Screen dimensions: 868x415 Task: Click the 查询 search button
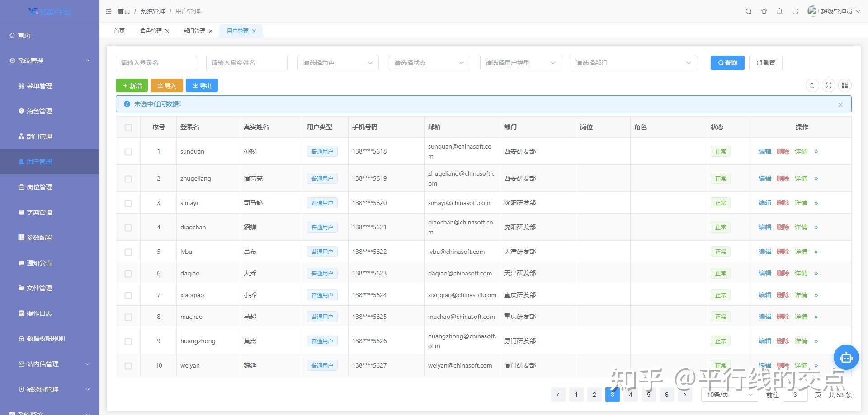727,63
